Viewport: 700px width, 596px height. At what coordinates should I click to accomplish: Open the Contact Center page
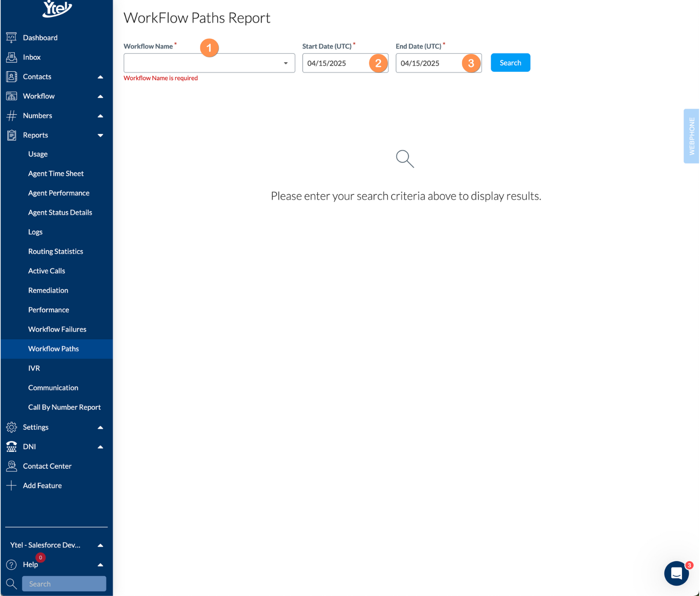coord(47,466)
